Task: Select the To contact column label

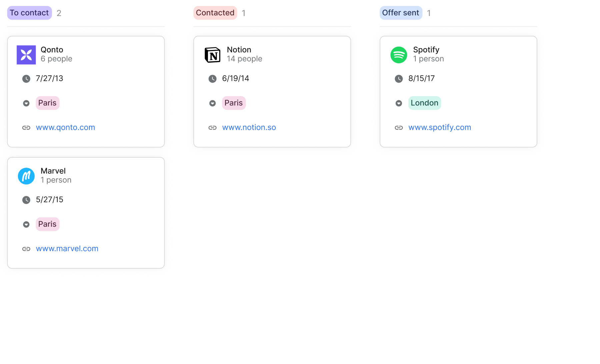Action: pyautogui.click(x=29, y=13)
